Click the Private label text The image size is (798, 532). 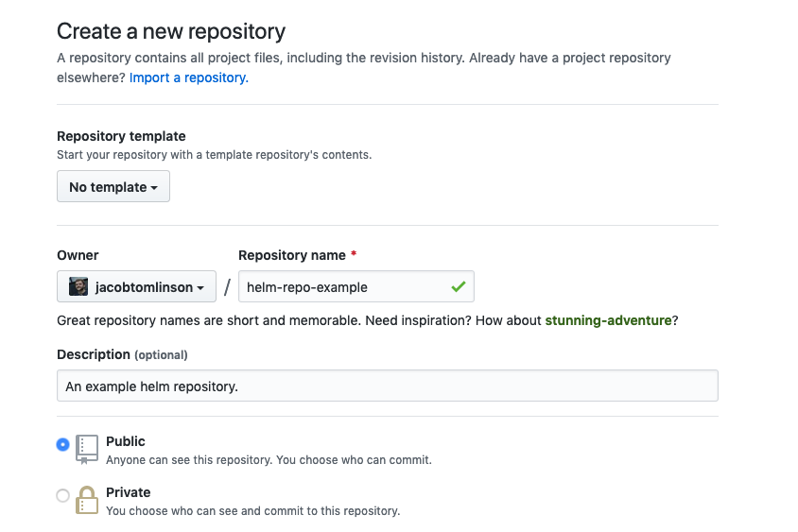pyautogui.click(x=129, y=492)
